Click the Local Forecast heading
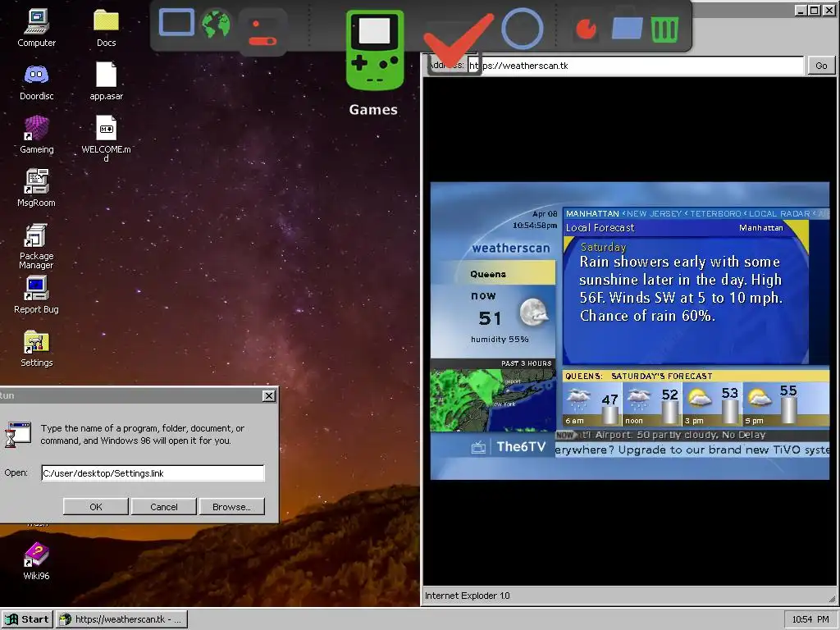The width and height of the screenshot is (840, 630). 600,228
